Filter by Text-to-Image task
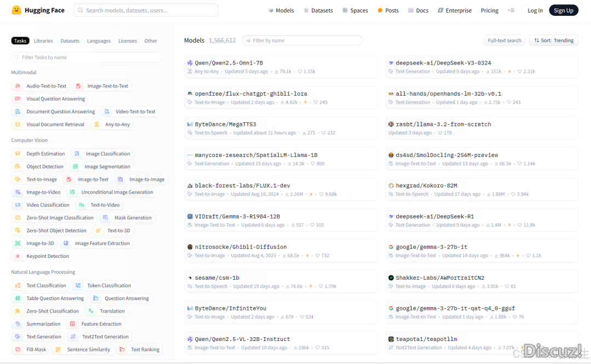 point(36,179)
